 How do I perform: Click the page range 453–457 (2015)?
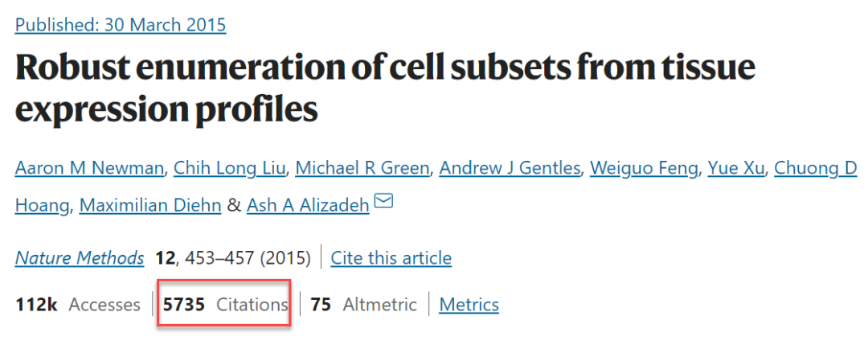tap(248, 258)
